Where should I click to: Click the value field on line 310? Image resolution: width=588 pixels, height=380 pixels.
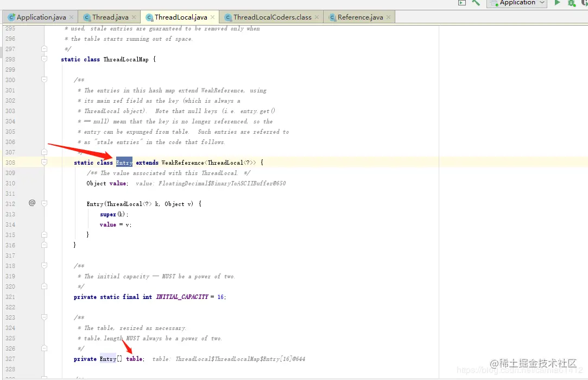[118, 183]
